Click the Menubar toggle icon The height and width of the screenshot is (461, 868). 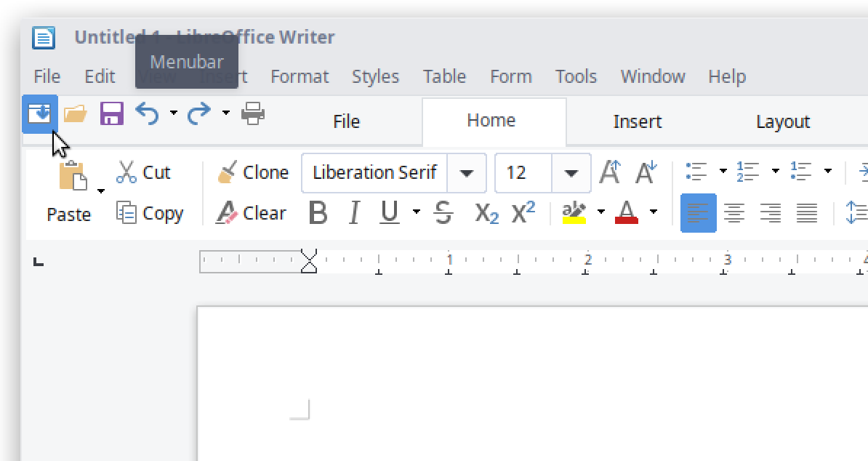[39, 114]
